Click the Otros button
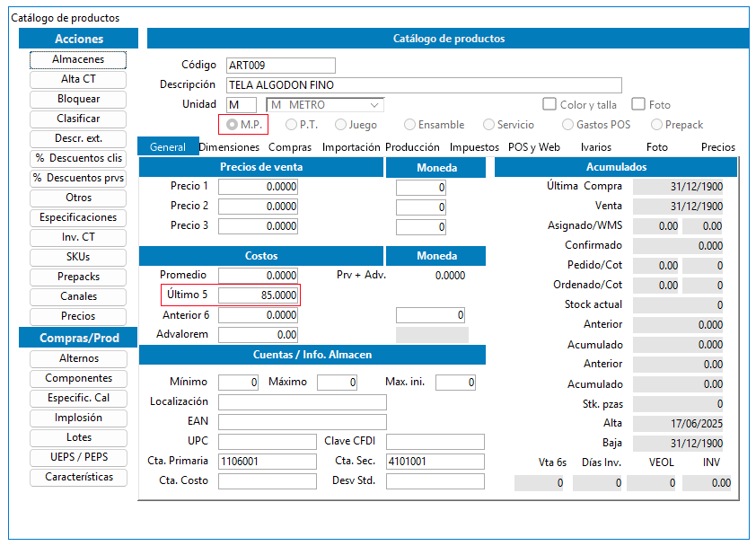This screenshot has width=756, height=546. click(78, 198)
